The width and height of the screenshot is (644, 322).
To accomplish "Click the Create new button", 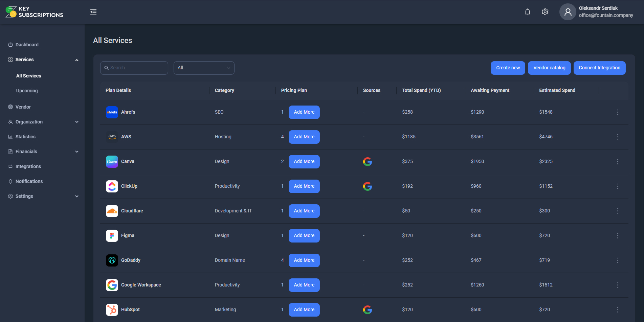I will 508,68.
